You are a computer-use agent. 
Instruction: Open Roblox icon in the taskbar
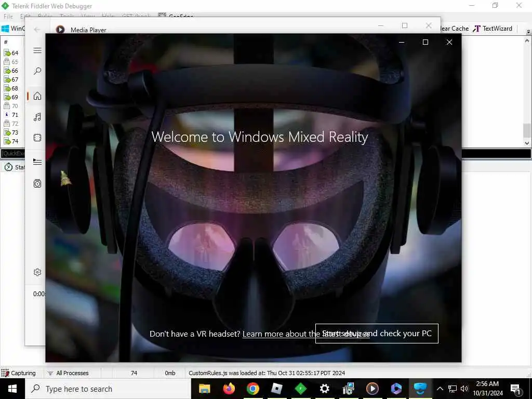277,389
